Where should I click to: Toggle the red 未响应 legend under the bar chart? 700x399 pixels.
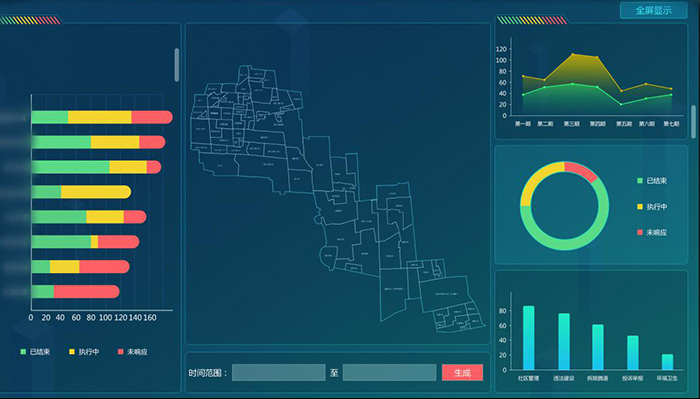tap(133, 352)
